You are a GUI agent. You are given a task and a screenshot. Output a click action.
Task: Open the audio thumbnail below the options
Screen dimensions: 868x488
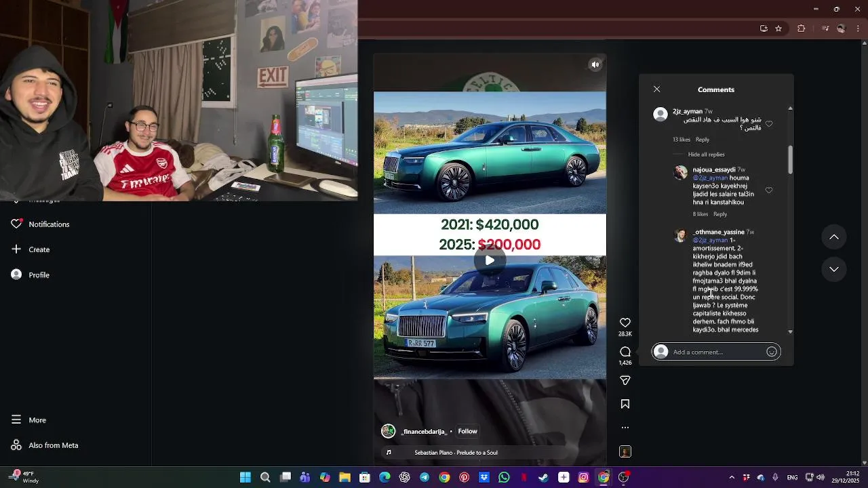(x=625, y=451)
